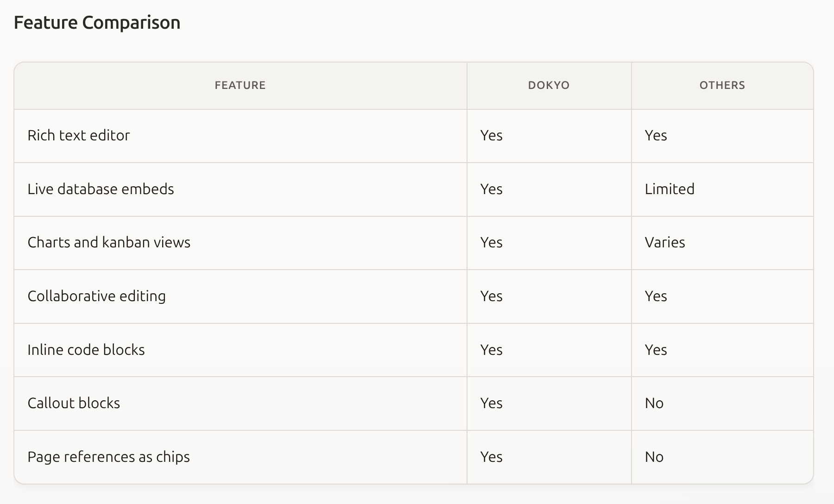Select the 'Callout blocks' cell

(x=240, y=403)
